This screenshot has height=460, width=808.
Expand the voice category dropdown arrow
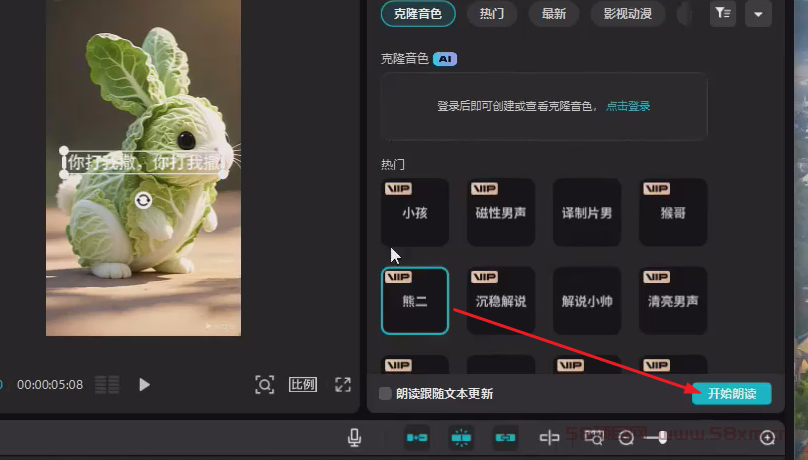(x=757, y=13)
